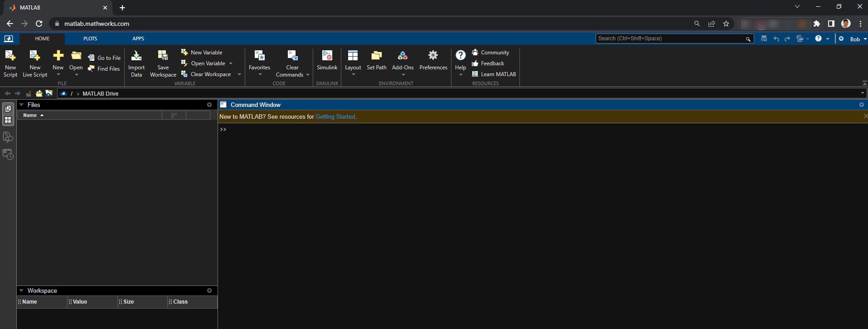Open the Find Files sidebar panel

pyautogui.click(x=8, y=137)
